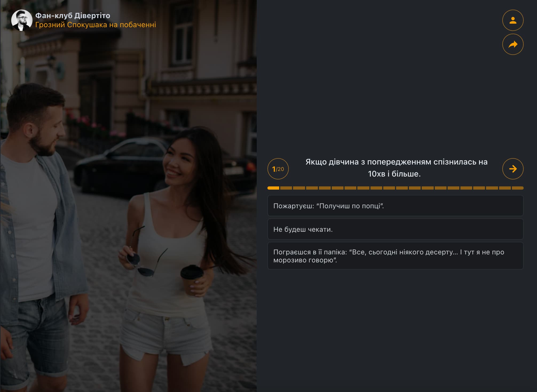This screenshot has width=537, height=392.
Task: Click the circle around the share icon
Action: coord(512,45)
